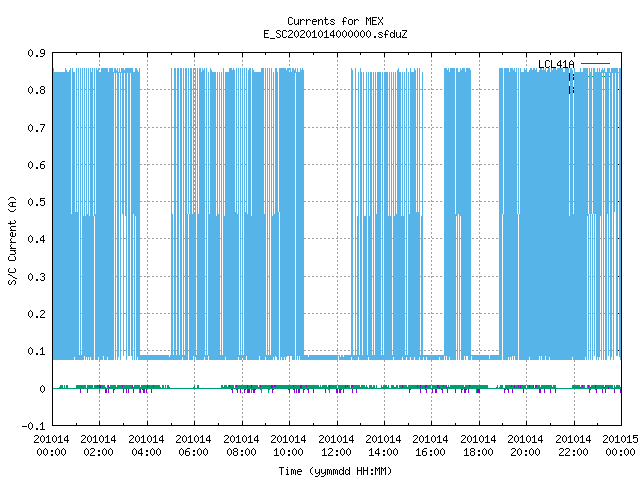The height and width of the screenshot is (480, 640).
Task: Click the 0.3 y-axis tick label
Action: pos(36,277)
